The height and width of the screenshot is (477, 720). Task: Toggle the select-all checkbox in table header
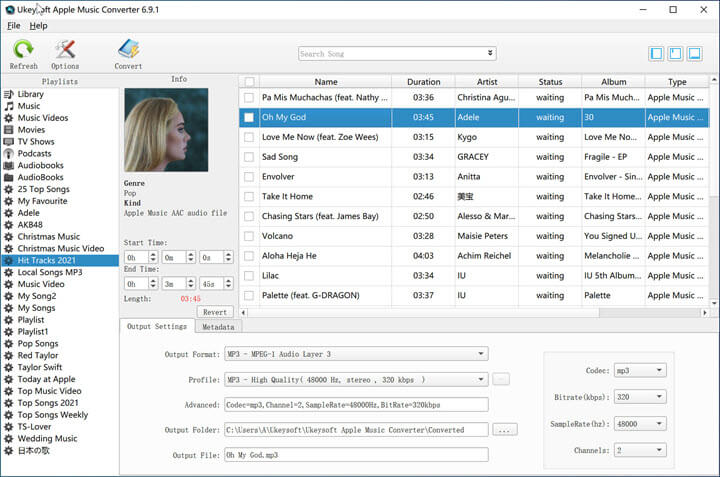[249, 82]
